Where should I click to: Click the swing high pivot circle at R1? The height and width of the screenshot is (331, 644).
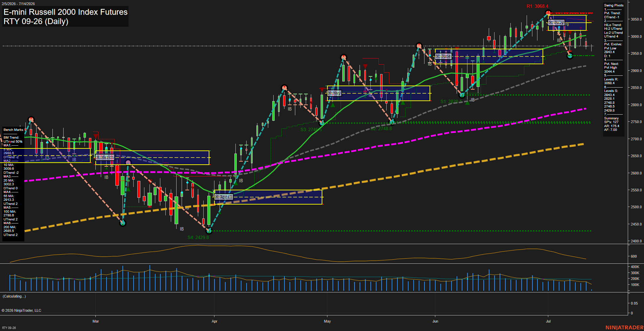(548, 14)
